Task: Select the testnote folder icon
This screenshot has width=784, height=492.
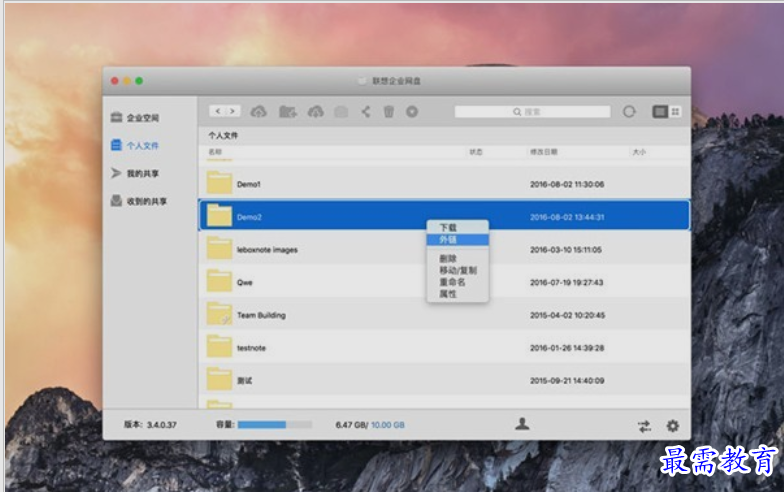Action: (219, 346)
